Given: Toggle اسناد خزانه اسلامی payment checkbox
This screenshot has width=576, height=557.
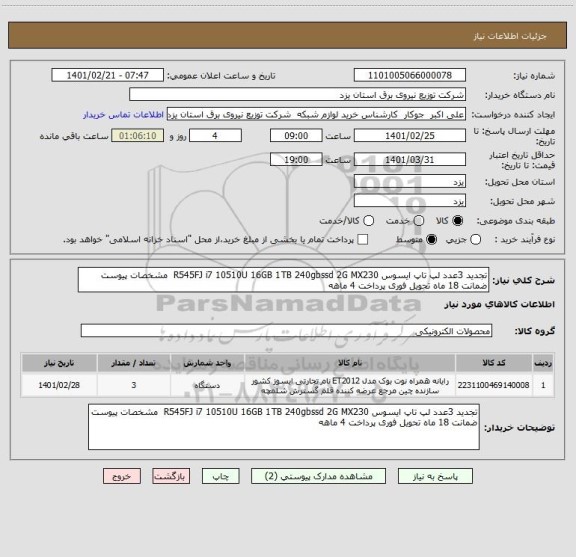Looking at the screenshot, I should coord(363,240).
